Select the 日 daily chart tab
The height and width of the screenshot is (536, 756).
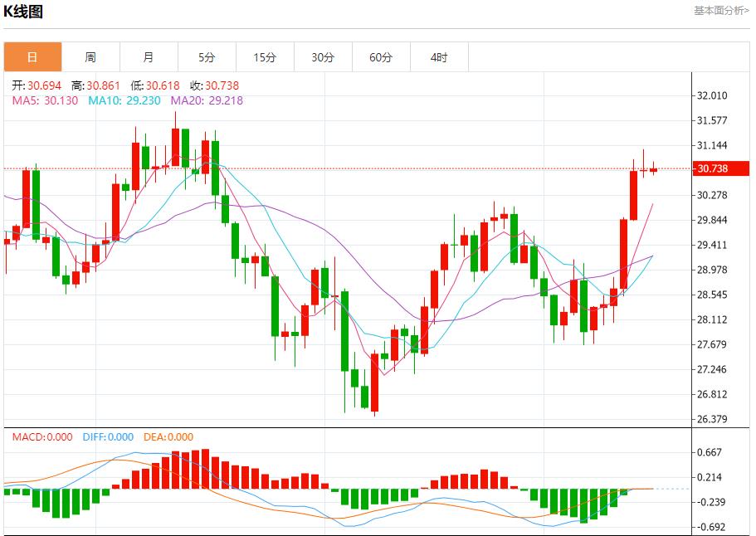tap(32, 57)
